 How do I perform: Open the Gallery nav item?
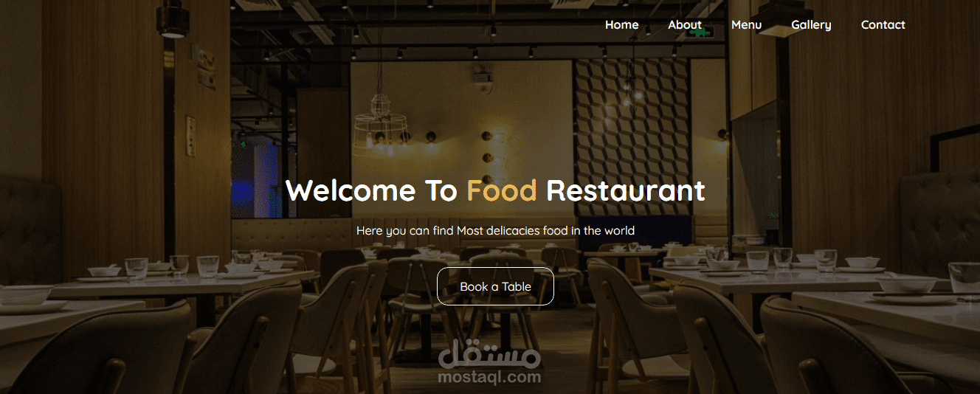[811, 25]
